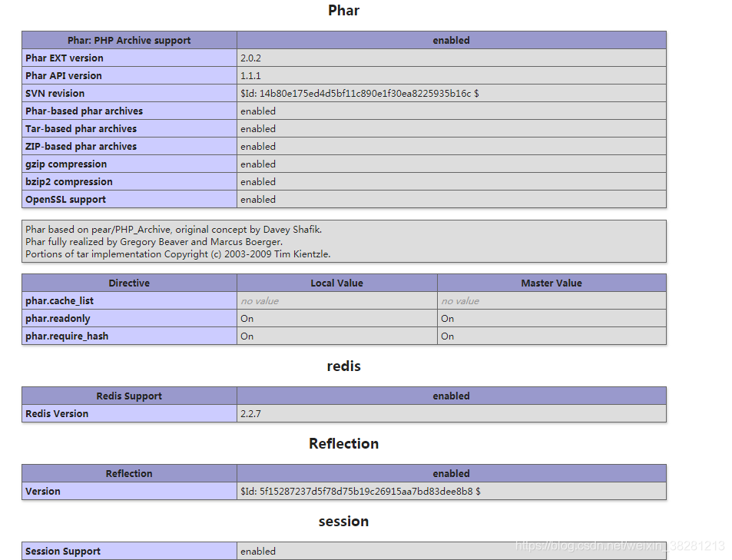Select the Reflection section heading
Viewport: 732px width, 560px height.
coord(343,443)
